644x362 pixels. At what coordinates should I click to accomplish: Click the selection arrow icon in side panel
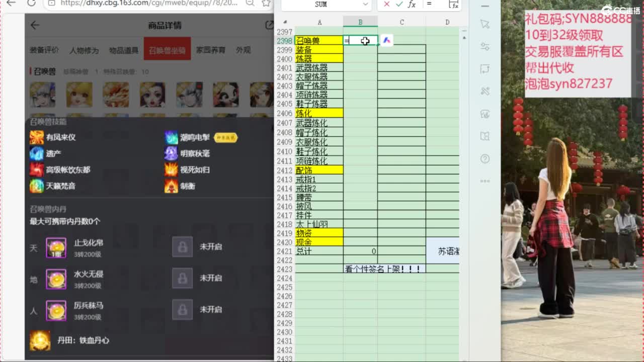[x=485, y=24]
